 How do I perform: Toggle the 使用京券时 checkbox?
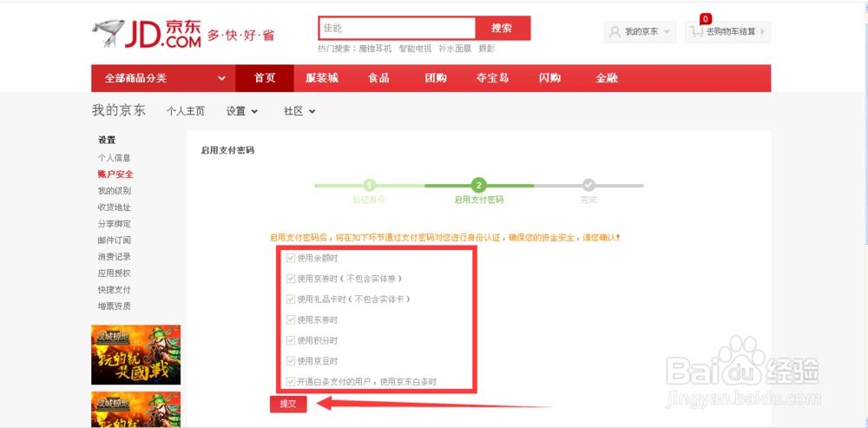[291, 279]
